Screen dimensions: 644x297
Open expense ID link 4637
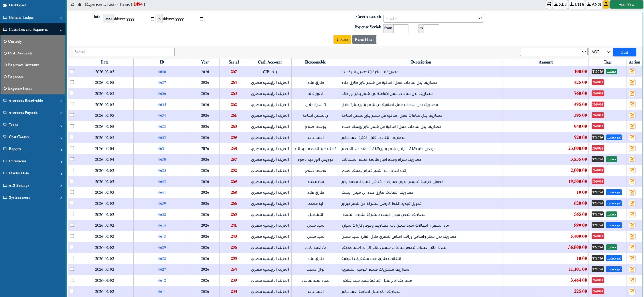162,83
